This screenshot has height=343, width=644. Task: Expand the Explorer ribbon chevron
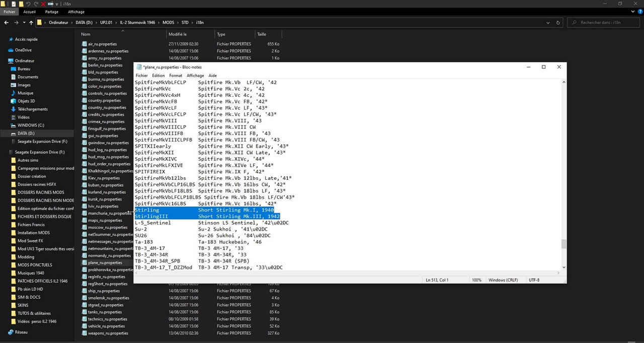click(633, 12)
